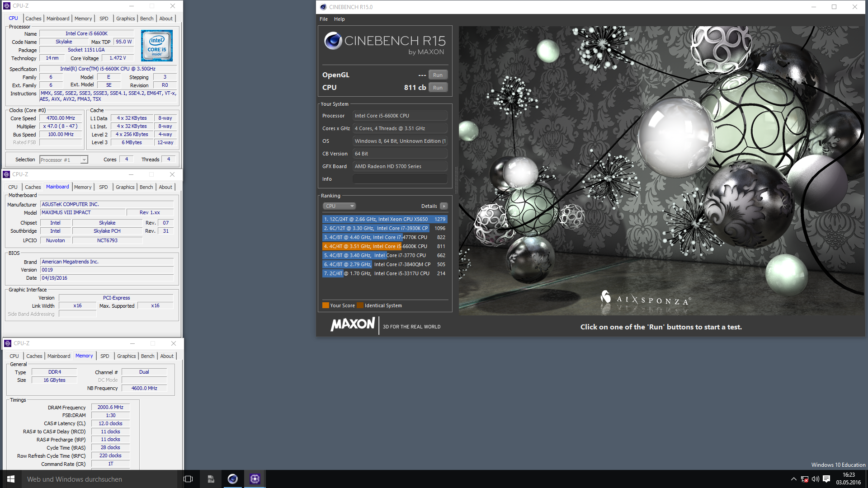Click the pinned calculator-like taskbar app icon
The width and height of the screenshot is (868, 488).
tap(211, 479)
